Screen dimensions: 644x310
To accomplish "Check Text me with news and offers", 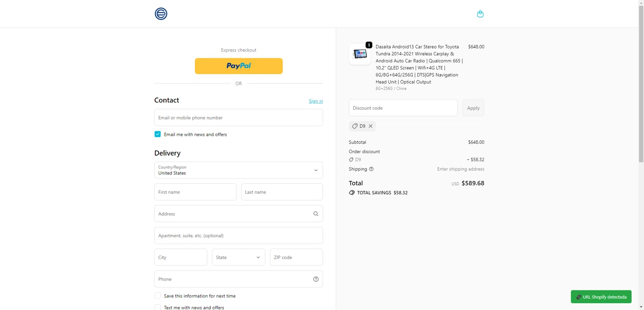I will [x=158, y=307].
